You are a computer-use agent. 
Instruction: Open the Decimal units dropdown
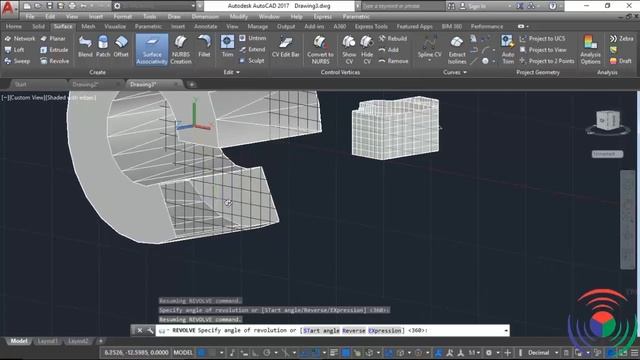click(x=543, y=352)
